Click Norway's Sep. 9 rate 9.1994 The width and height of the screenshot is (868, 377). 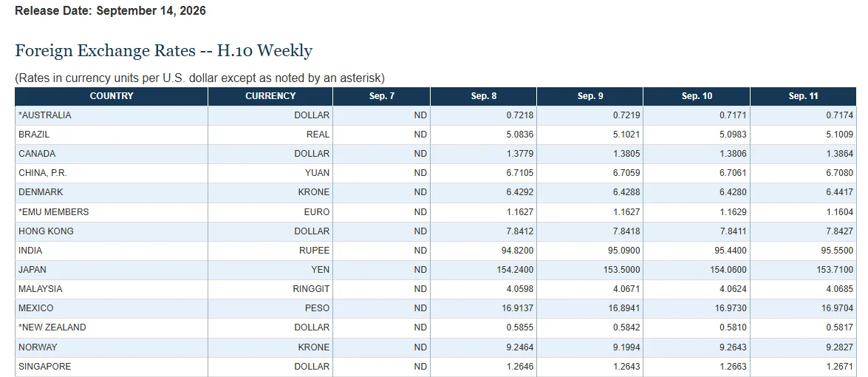pos(590,347)
